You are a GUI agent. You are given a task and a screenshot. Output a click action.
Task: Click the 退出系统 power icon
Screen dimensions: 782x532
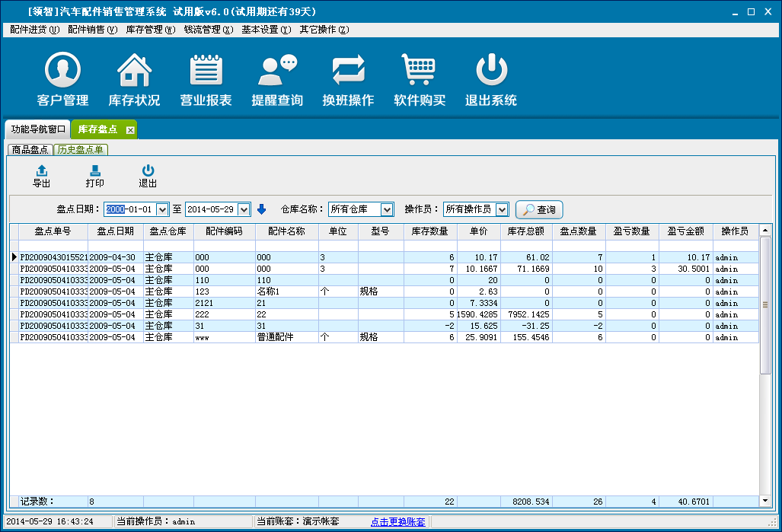(491, 72)
